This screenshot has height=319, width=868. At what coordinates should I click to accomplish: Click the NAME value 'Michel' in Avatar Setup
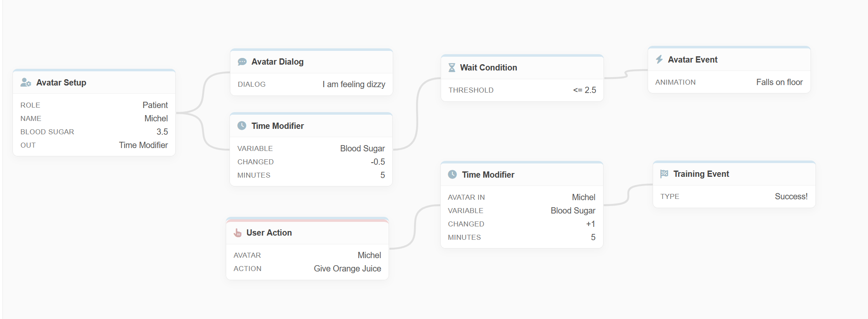(157, 118)
